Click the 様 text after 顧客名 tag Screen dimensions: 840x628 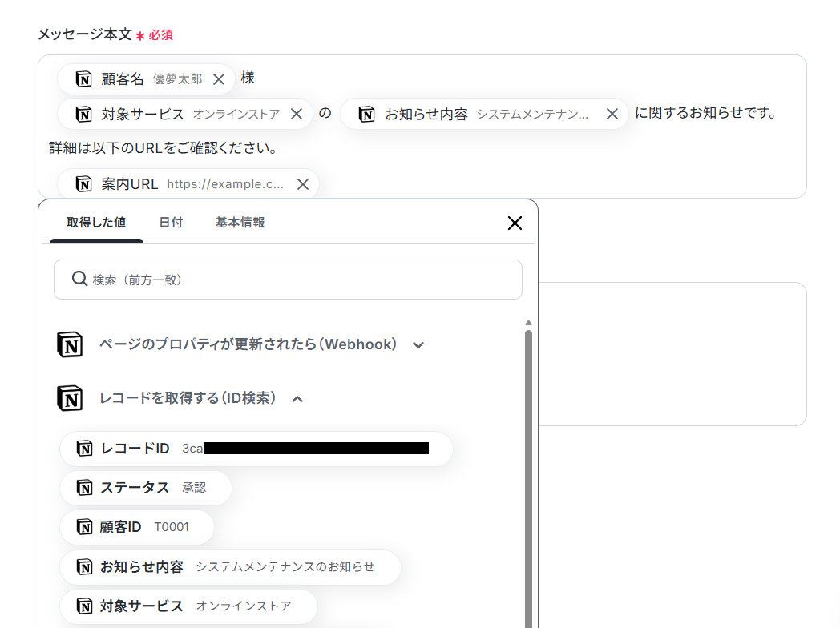point(248,78)
